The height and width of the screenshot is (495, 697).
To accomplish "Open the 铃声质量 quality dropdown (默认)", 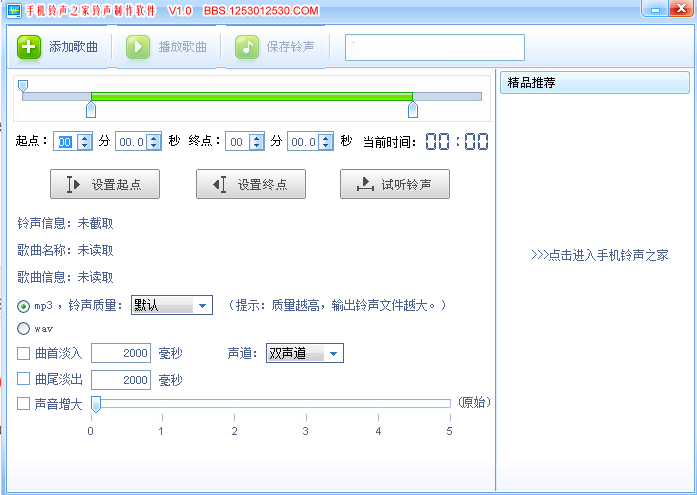I will click(172, 305).
